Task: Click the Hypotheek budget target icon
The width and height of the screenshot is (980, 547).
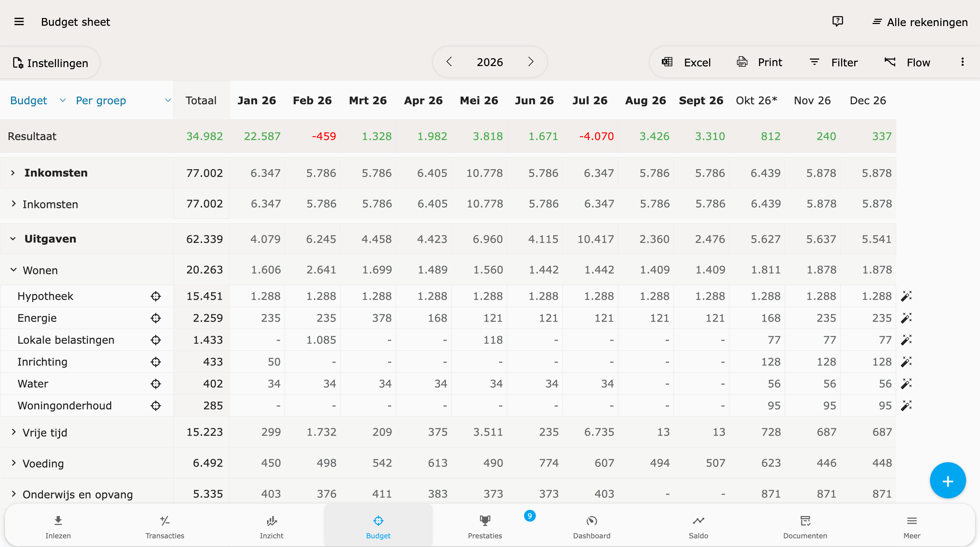Action: point(156,296)
